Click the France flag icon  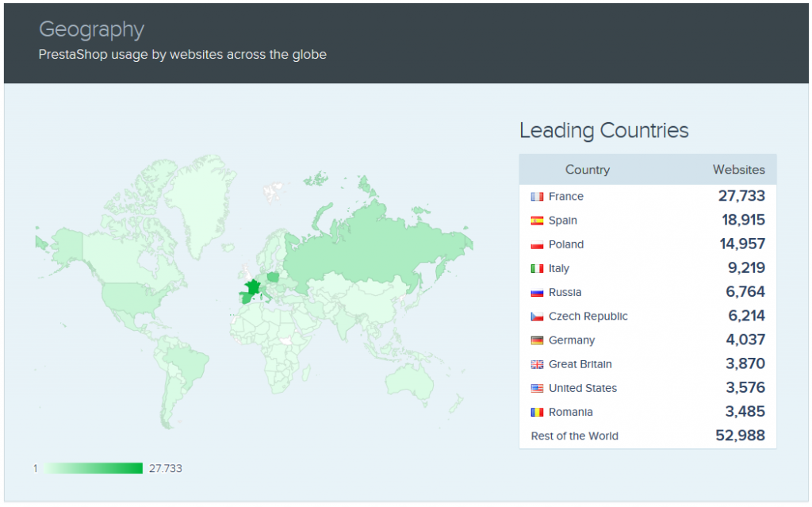pos(537,197)
